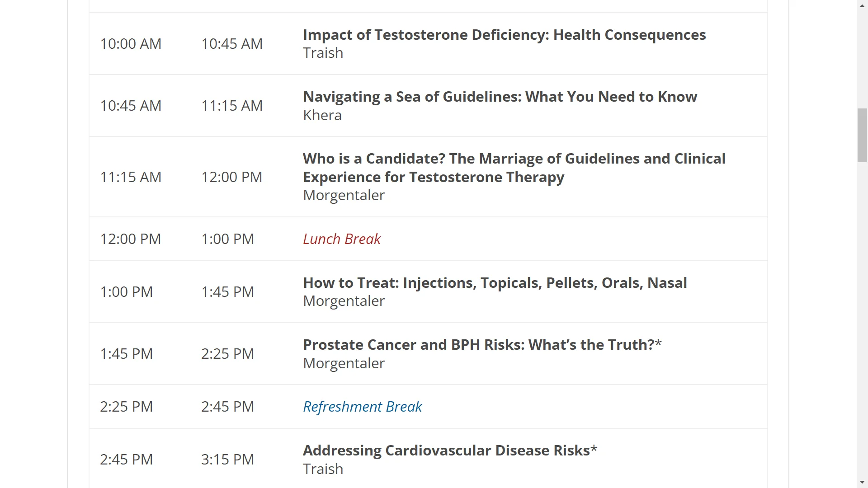This screenshot has width=868, height=488.
Task: Click the scrollbar up arrow
Action: (x=862, y=5)
